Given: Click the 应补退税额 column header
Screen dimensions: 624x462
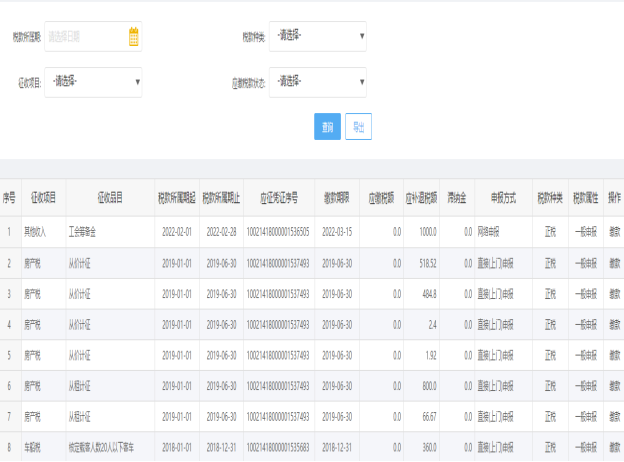Looking at the screenshot, I should [421, 198].
